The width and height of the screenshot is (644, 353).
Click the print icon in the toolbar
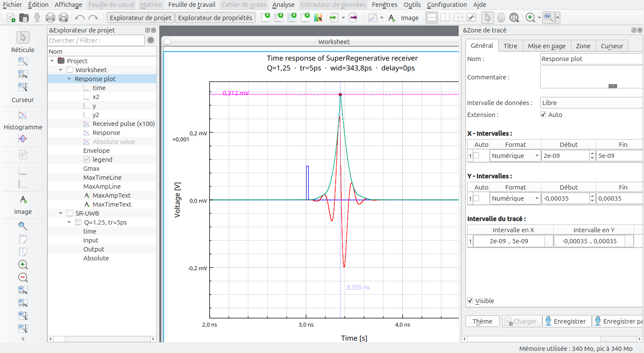tap(50, 18)
